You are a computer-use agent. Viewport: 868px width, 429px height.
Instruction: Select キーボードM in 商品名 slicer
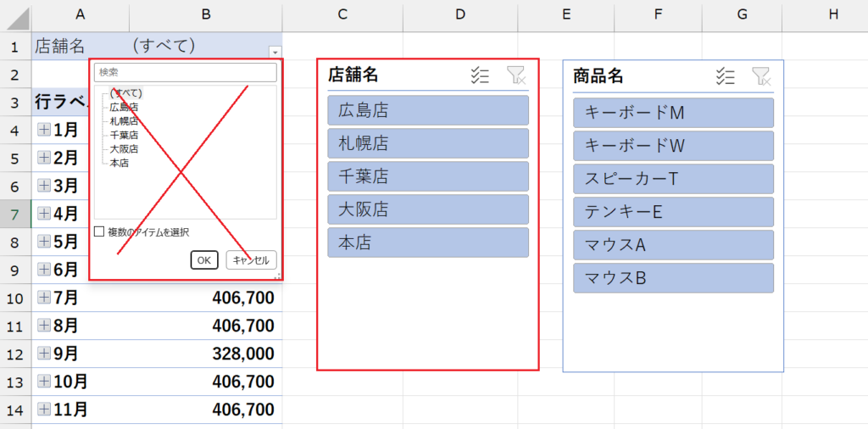click(x=673, y=113)
